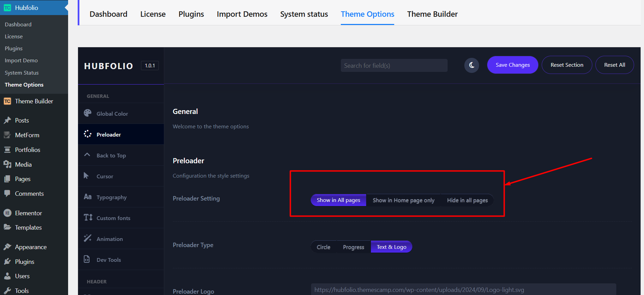This screenshot has height=295, width=644.
Task: Click the Users person icon
Action: pos(8,276)
